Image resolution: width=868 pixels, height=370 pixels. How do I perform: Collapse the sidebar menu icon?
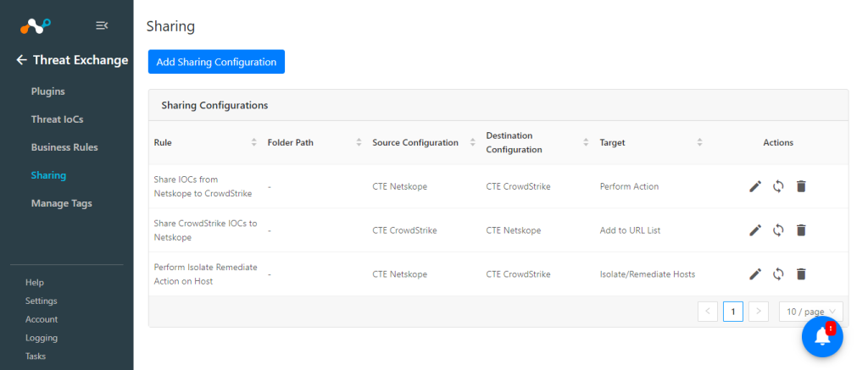tap(102, 25)
